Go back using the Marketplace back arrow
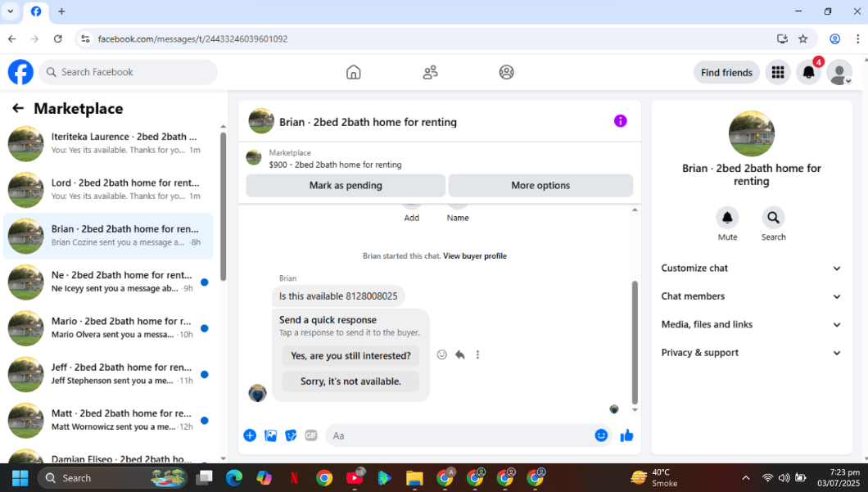The width and height of the screenshot is (868, 492). [x=18, y=109]
